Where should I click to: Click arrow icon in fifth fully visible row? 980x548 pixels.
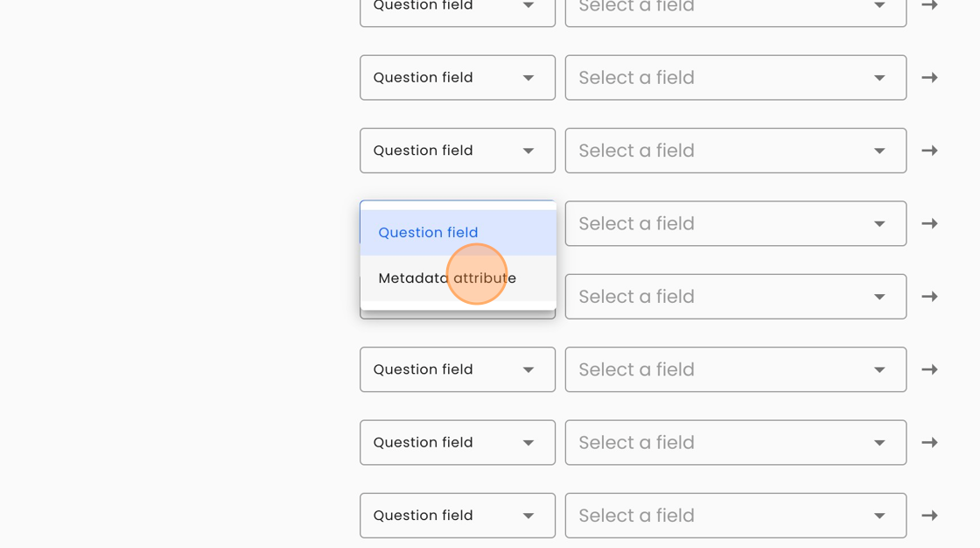pos(929,369)
